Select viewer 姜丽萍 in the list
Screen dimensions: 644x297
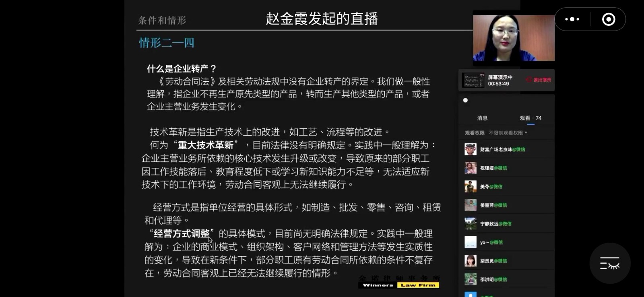(506, 205)
